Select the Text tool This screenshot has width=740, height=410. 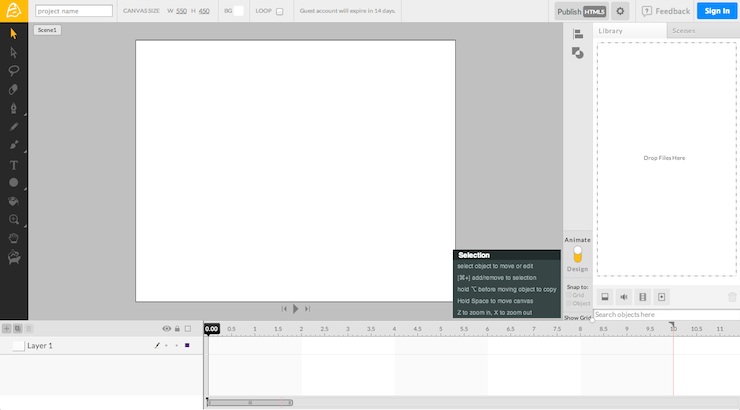point(14,164)
